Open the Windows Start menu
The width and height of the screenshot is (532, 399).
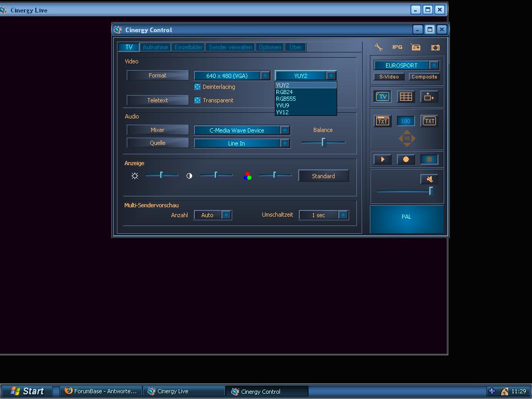pyautogui.click(x=27, y=391)
